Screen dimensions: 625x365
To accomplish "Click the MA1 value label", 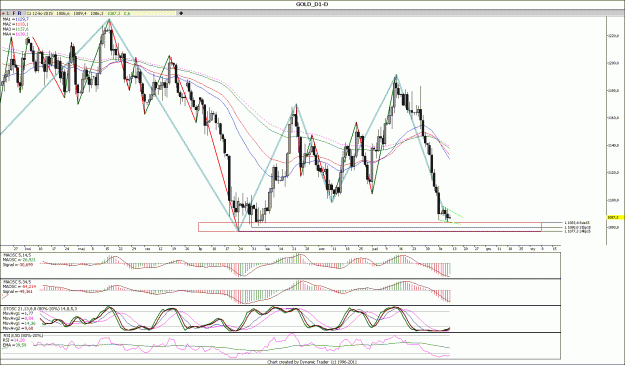I will click(x=16, y=19).
